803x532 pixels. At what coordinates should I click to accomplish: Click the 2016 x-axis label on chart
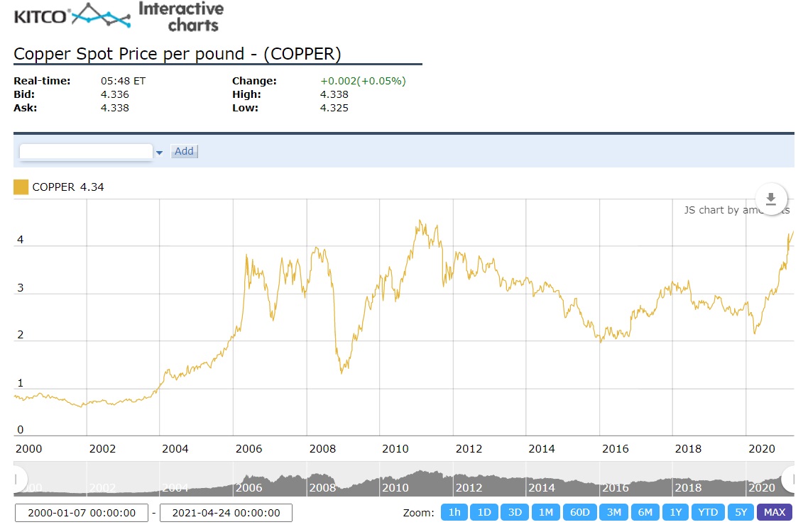click(616, 448)
